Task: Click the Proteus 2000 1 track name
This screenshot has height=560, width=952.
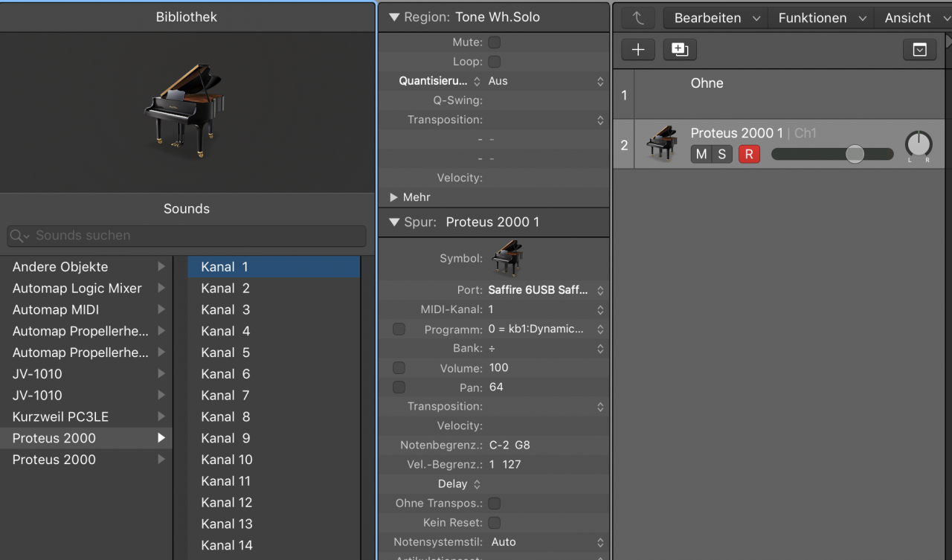Action: pos(736,133)
